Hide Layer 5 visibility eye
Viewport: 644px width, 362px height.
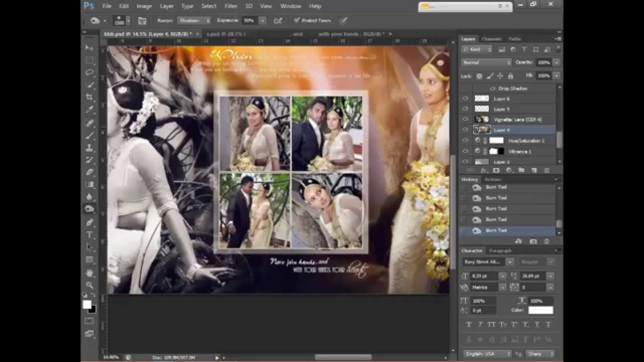point(465,109)
